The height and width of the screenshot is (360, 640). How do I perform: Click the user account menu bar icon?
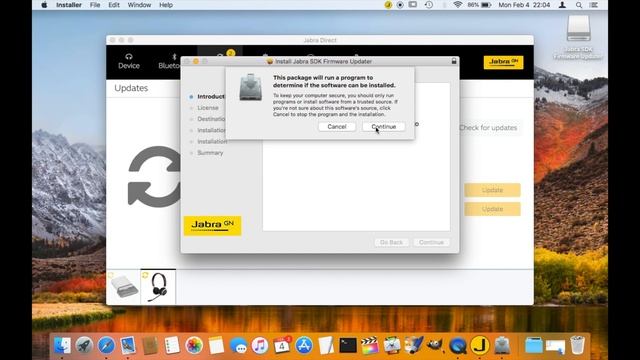[562, 5]
